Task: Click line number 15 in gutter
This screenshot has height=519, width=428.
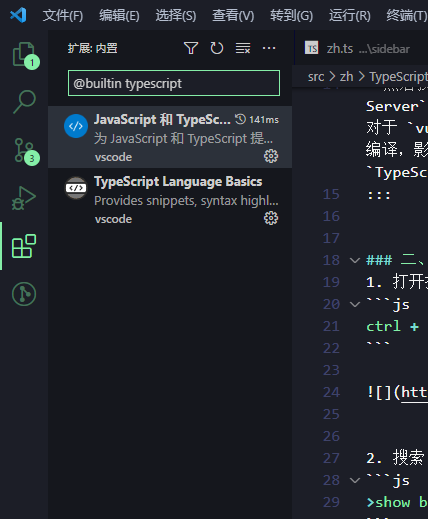Action: click(x=331, y=194)
